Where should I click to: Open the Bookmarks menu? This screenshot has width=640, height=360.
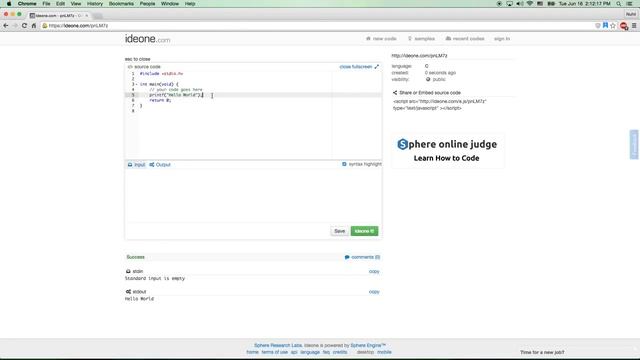click(121, 4)
